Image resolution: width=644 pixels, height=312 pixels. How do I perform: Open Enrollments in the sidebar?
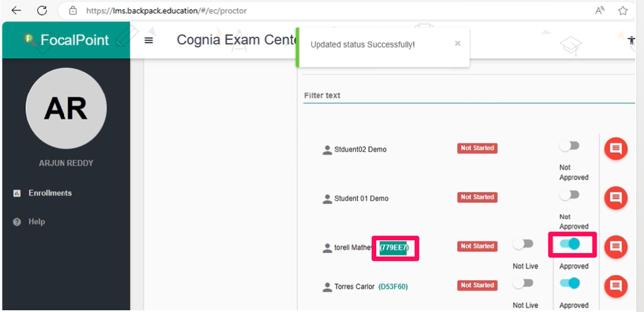(x=50, y=193)
